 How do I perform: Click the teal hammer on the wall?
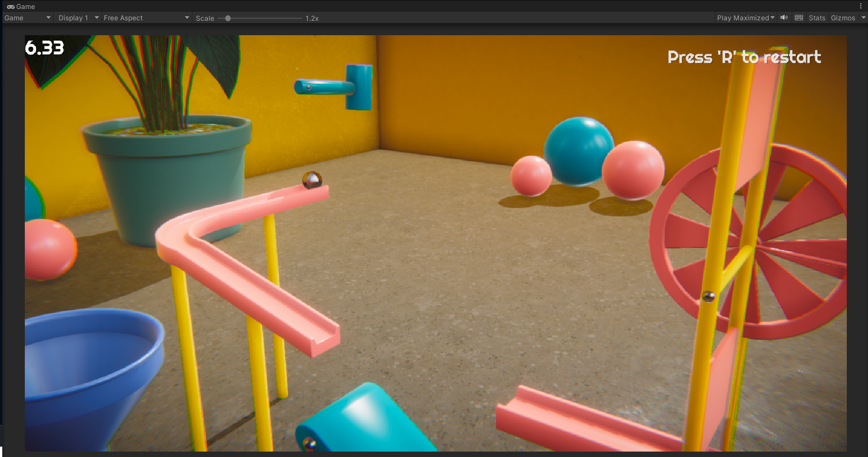tap(343, 87)
